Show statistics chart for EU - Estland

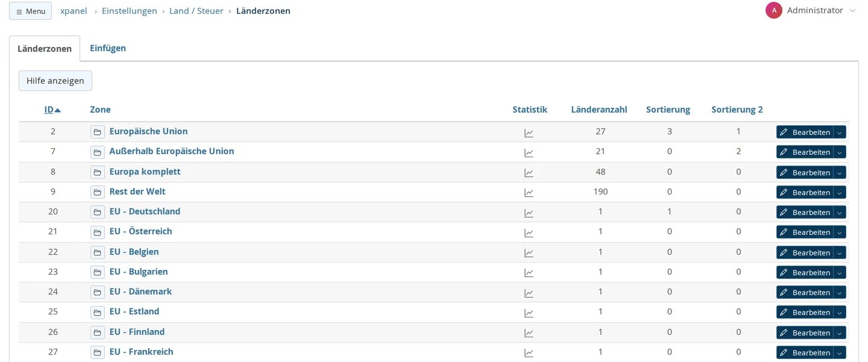click(x=529, y=313)
